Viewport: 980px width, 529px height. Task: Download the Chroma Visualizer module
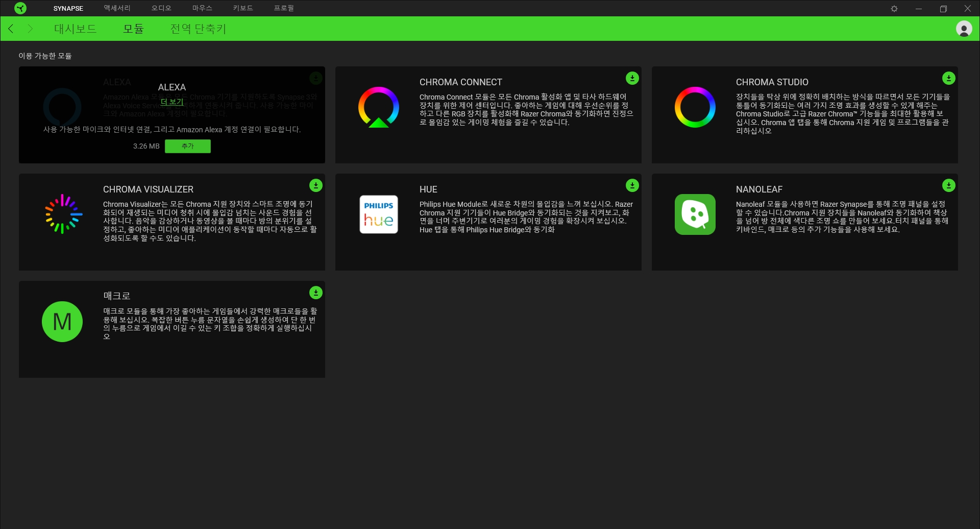(316, 185)
